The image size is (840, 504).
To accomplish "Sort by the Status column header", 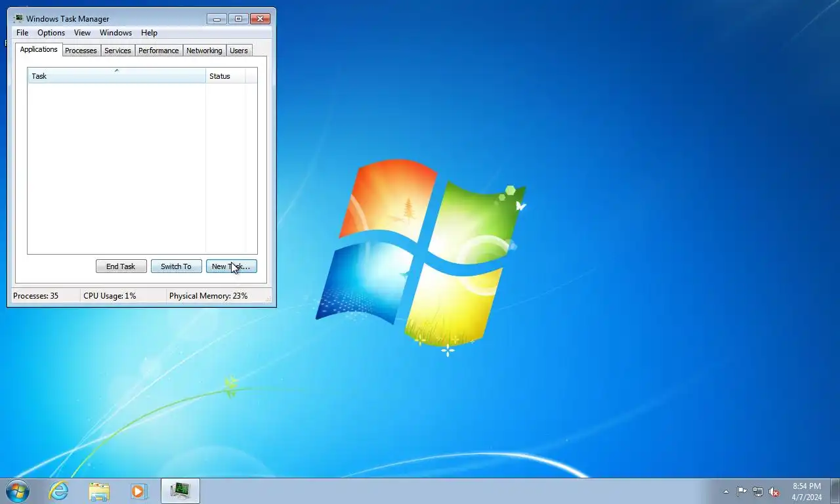I will click(226, 76).
